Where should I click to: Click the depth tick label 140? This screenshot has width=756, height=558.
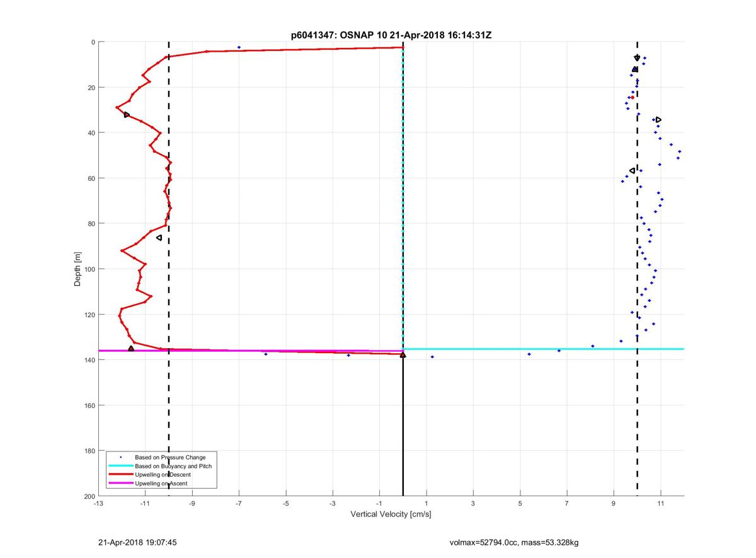[x=89, y=360]
